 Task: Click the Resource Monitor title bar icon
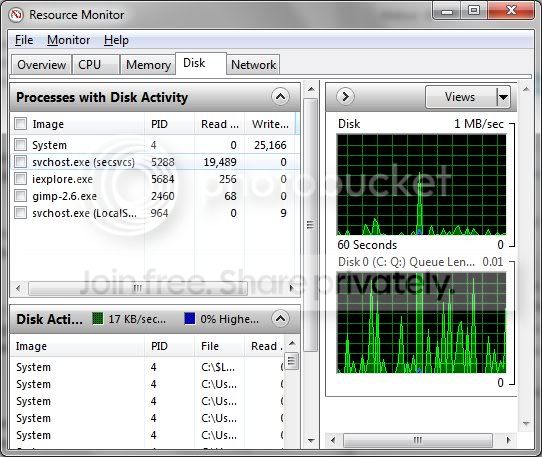click(16, 15)
